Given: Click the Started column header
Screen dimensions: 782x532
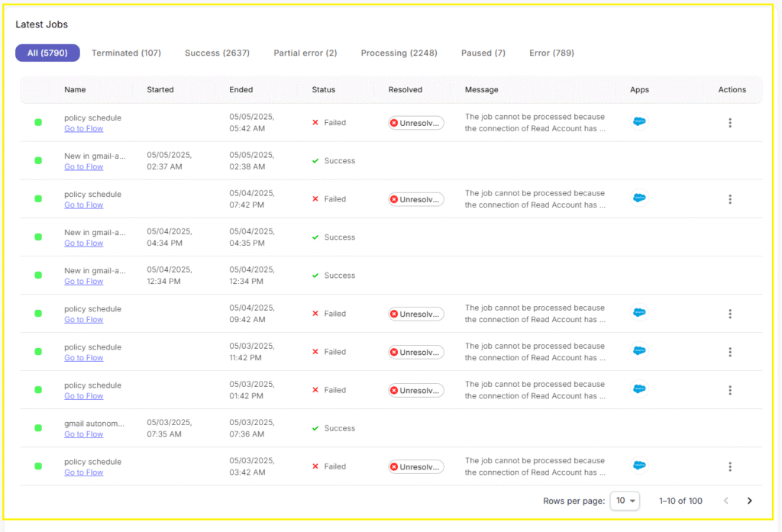Looking at the screenshot, I should click(x=160, y=90).
